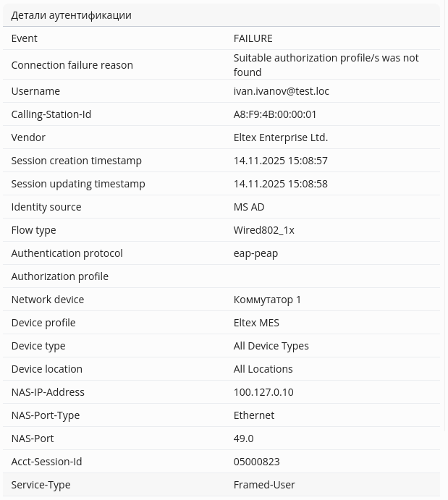The image size is (448, 500).
Task: Click network device "Коммутатор 1"
Action: [267, 300]
